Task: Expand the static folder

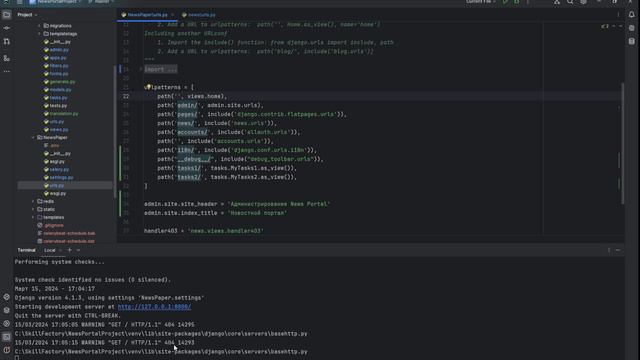Action: (33, 209)
